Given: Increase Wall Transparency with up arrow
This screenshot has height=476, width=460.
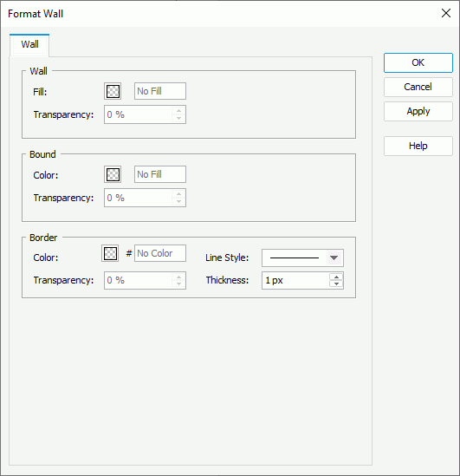Looking at the screenshot, I should tap(179, 110).
